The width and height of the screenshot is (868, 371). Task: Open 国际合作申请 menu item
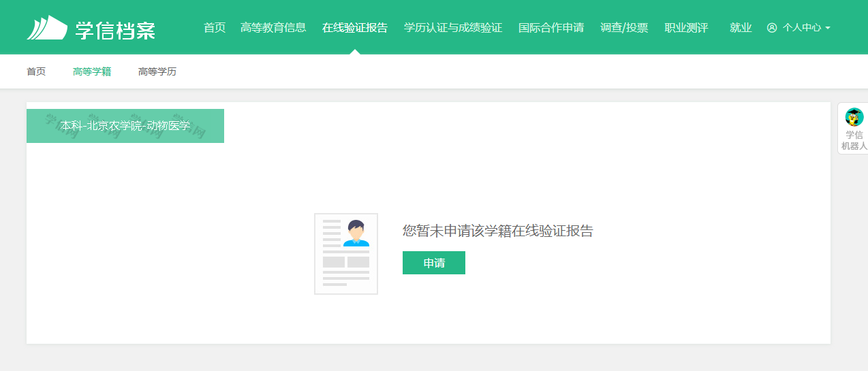(551, 28)
